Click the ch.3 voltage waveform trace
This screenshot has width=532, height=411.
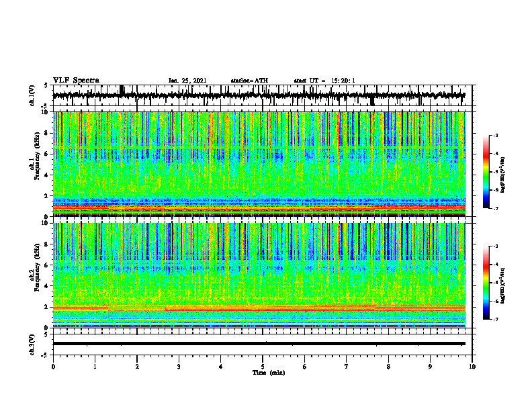coord(259,344)
